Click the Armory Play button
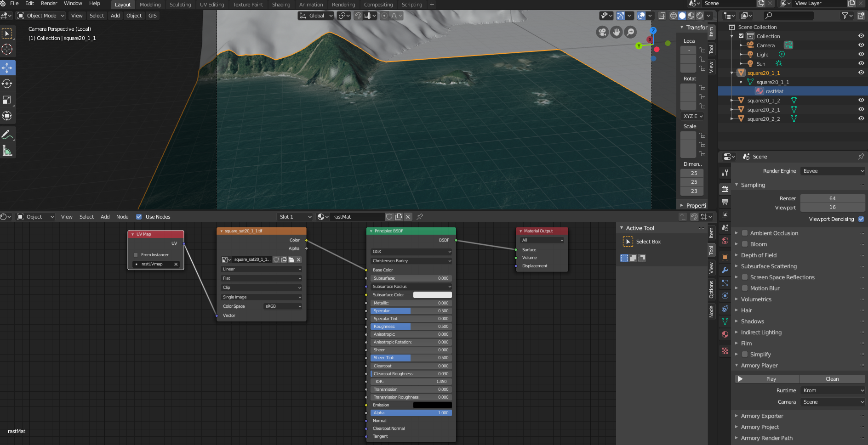 click(767, 379)
